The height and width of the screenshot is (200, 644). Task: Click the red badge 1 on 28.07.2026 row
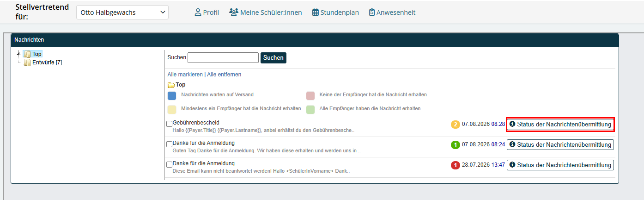click(456, 165)
